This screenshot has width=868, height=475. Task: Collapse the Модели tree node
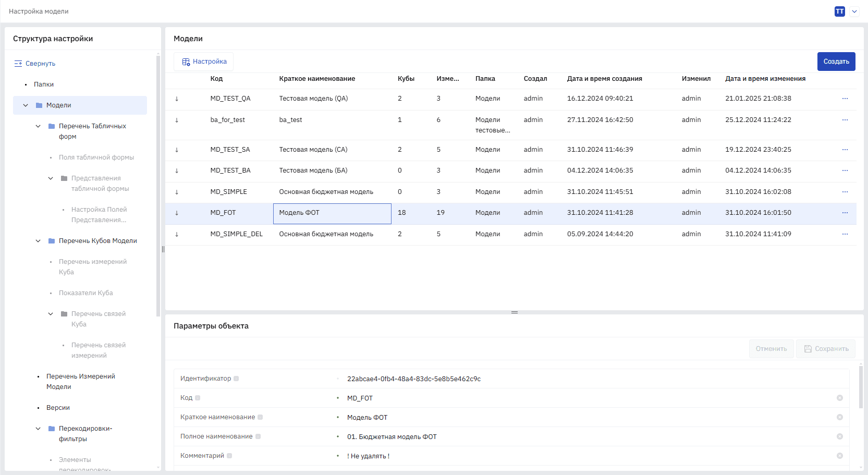[x=26, y=105]
